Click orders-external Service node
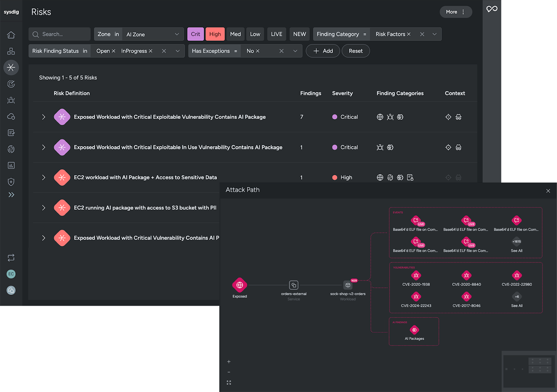Viewport: 557px width, 392px height. [x=294, y=285]
